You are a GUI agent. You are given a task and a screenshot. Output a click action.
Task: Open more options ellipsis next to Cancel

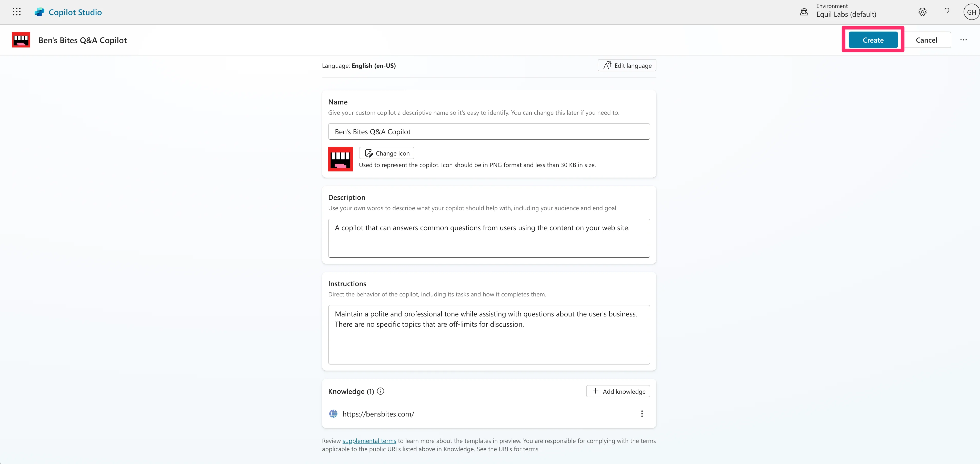click(x=963, y=40)
